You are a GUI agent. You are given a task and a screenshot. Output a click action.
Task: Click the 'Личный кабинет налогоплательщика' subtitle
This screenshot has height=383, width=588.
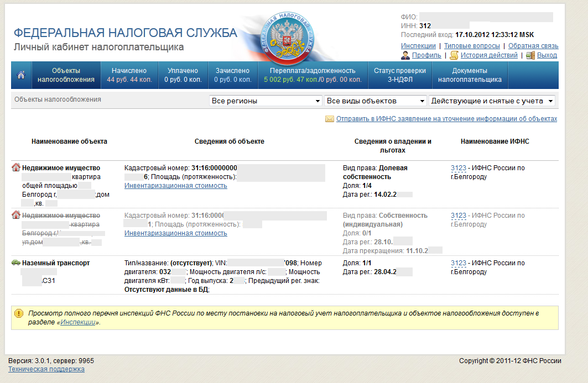click(98, 47)
